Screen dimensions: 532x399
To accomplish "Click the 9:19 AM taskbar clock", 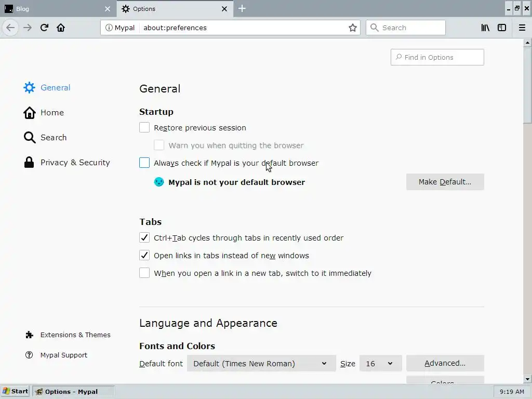I will point(512,392).
